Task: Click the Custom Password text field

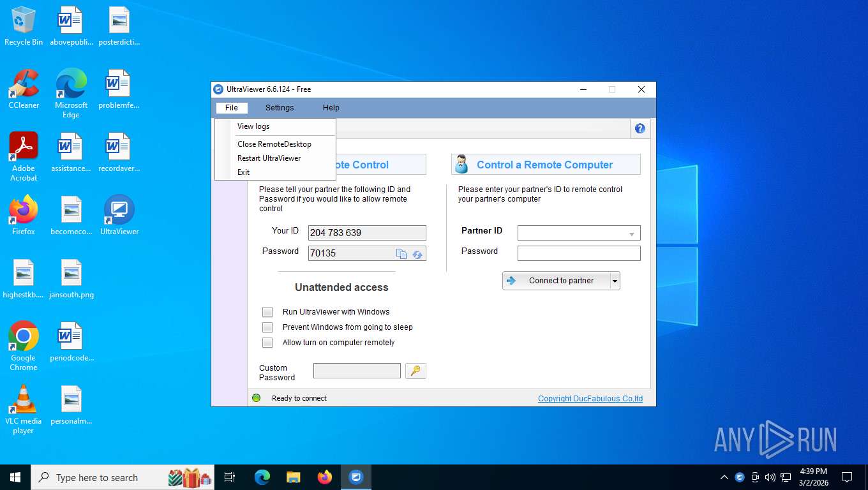Action: click(357, 371)
